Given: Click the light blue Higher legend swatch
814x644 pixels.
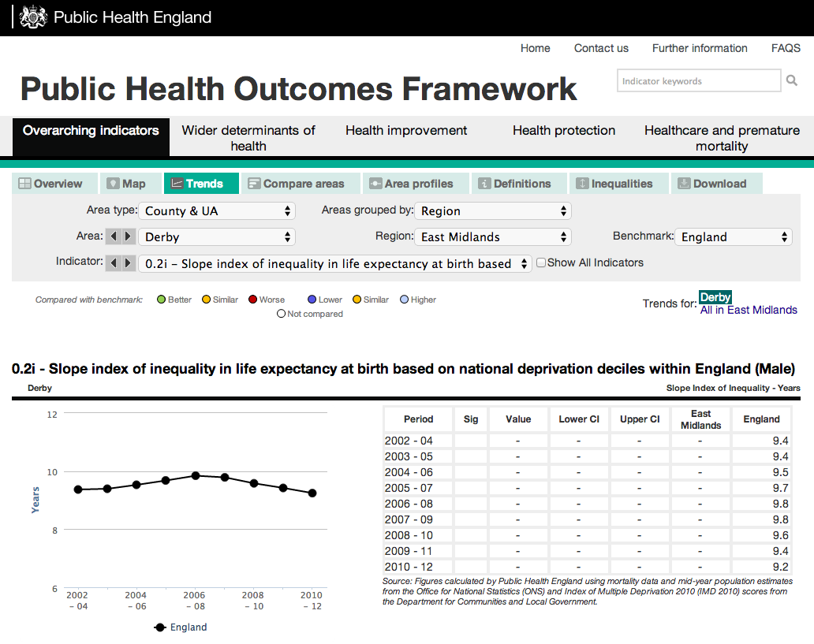Looking at the screenshot, I should tap(405, 300).
